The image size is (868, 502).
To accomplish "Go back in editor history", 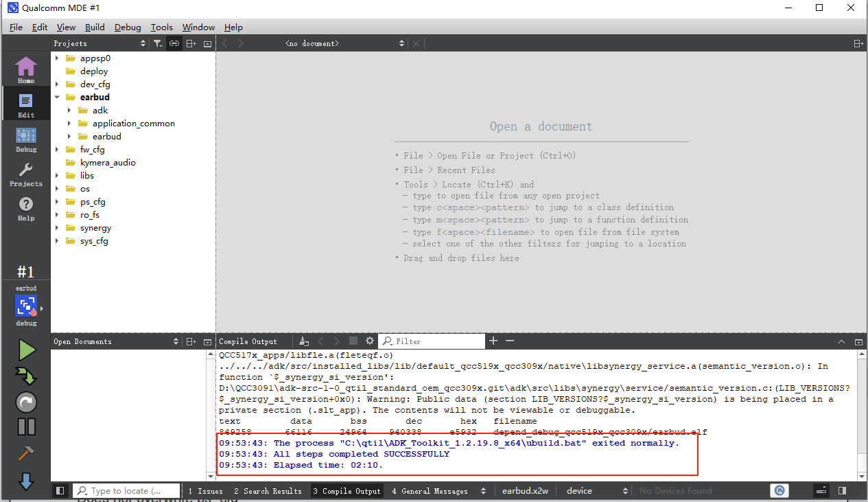I will click(x=225, y=43).
